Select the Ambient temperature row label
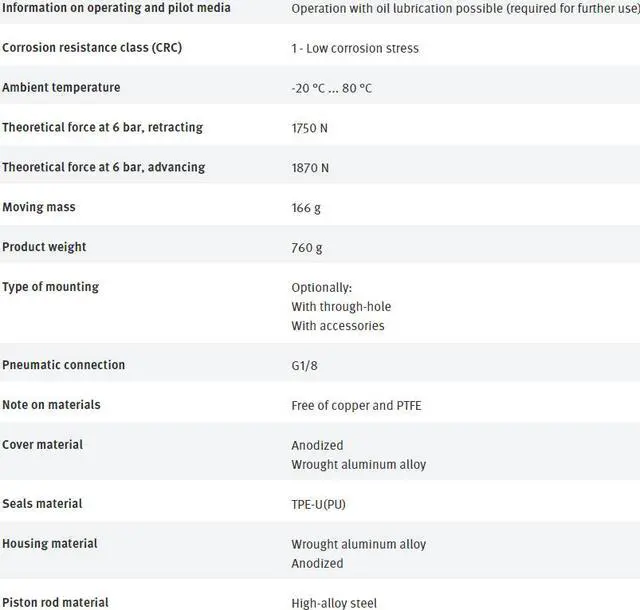Screen dimensions: 640x610 click(61, 88)
